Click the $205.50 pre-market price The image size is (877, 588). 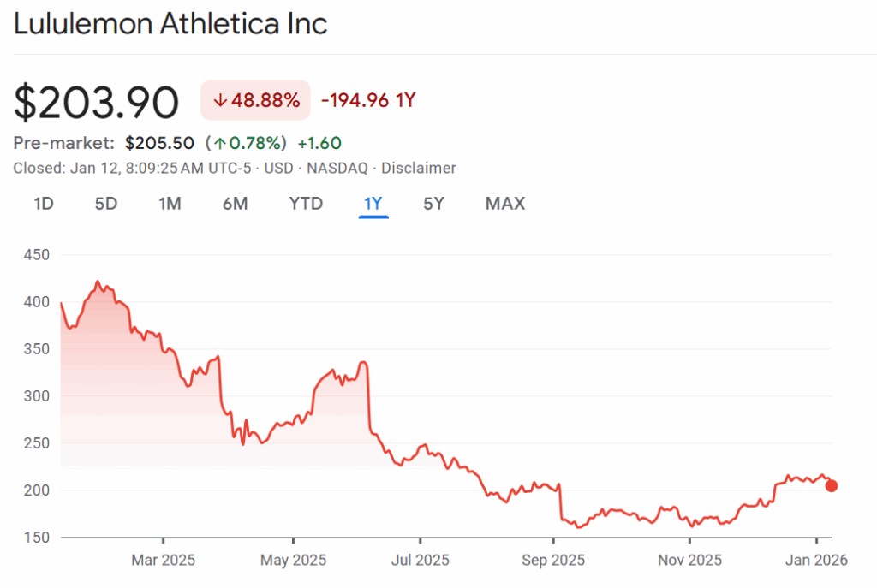[159, 143]
